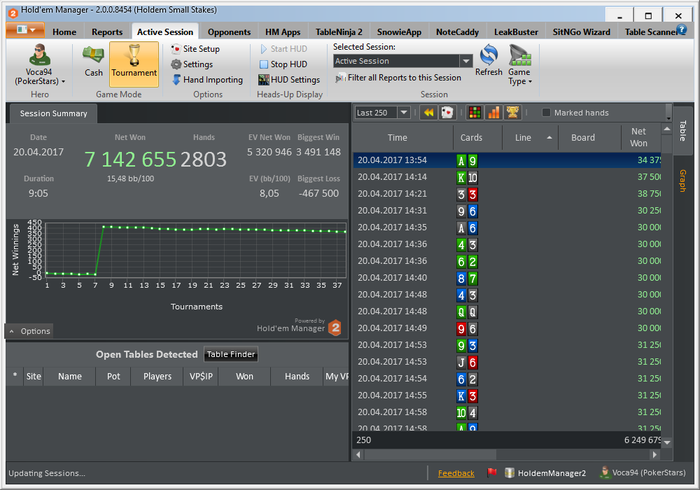The image size is (700, 490).
Task: Click the playing cards replayer icon
Action: [447, 112]
